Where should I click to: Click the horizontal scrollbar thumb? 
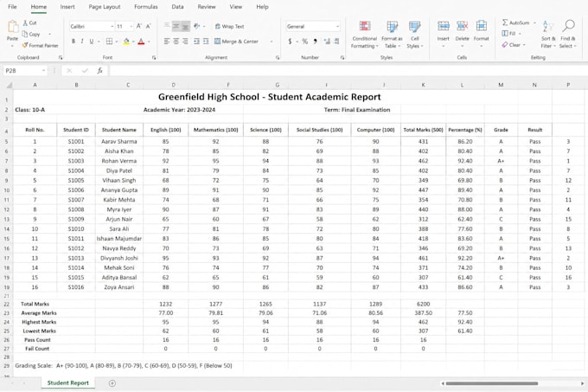pos(492,383)
